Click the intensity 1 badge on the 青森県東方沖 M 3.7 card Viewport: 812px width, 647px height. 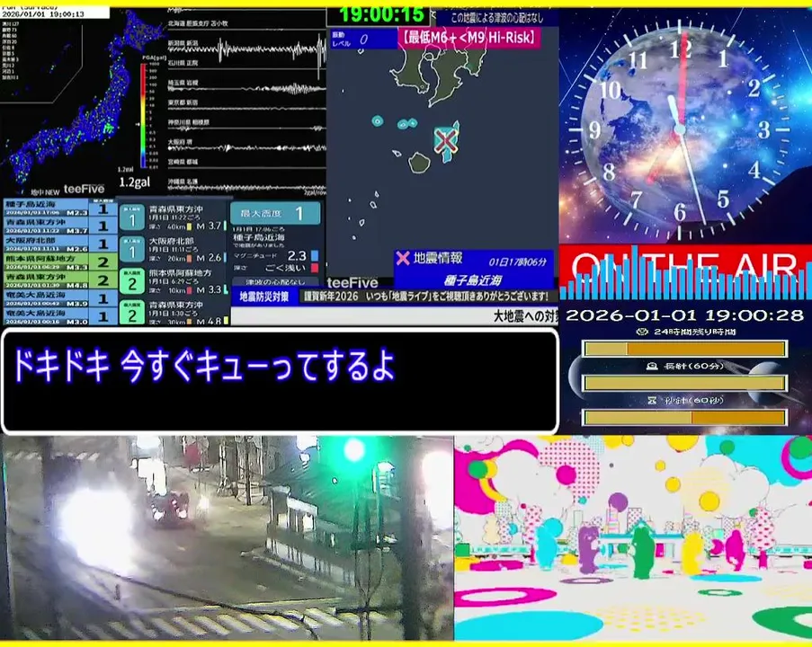point(132,217)
